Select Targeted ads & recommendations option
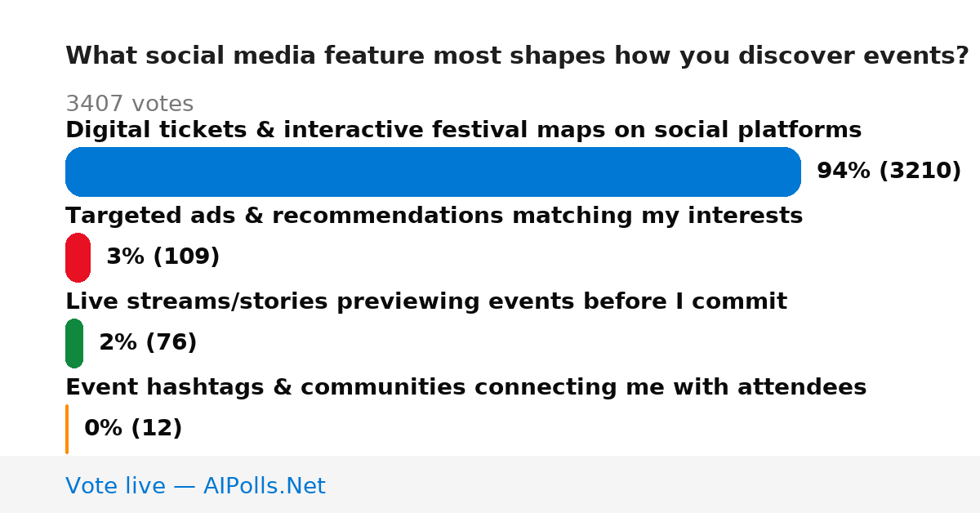The height and width of the screenshot is (513, 980). point(434,216)
